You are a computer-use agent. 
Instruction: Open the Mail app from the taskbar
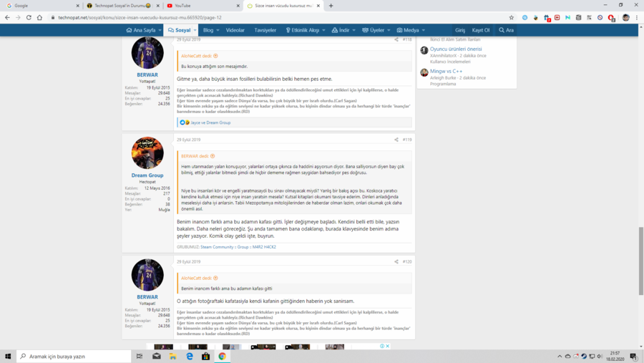coord(157,357)
